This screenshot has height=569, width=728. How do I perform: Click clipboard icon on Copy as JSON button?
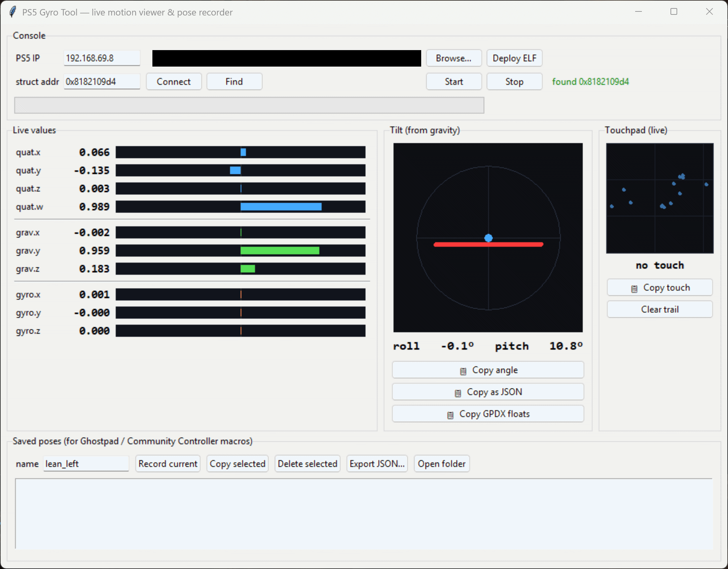tap(458, 393)
